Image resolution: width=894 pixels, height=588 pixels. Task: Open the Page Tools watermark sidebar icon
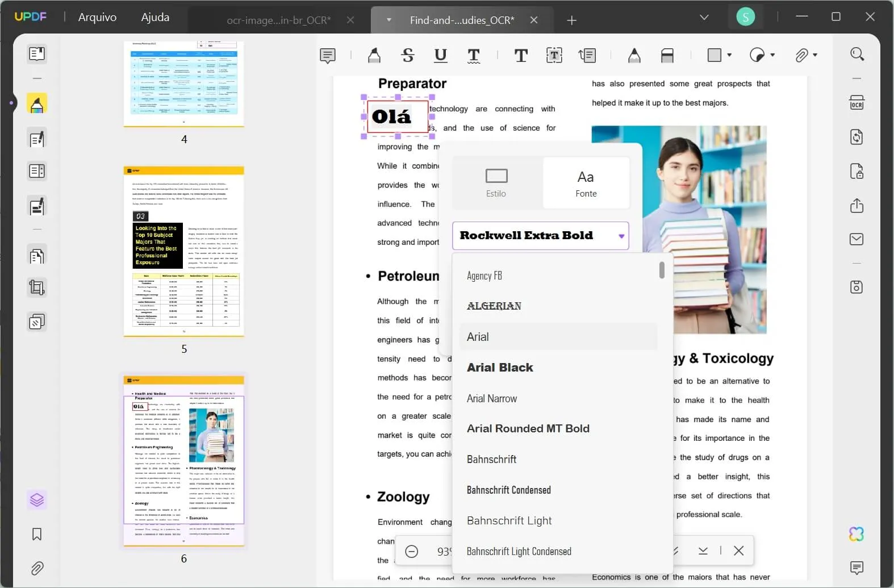click(x=37, y=322)
